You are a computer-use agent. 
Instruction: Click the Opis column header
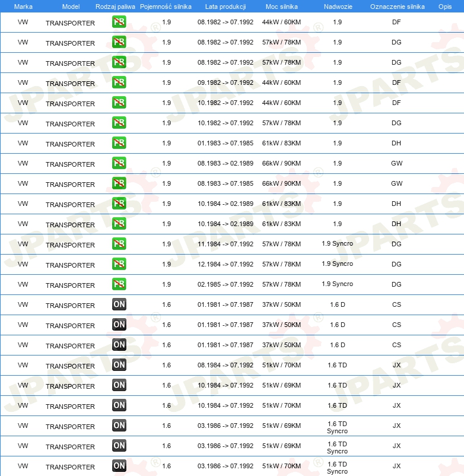pyautogui.click(x=445, y=7)
